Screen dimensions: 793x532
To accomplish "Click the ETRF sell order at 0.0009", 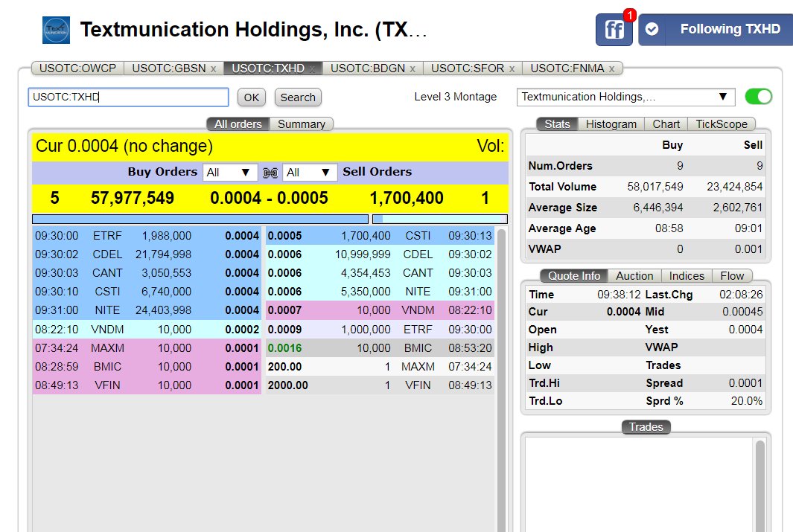I will 380,330.
